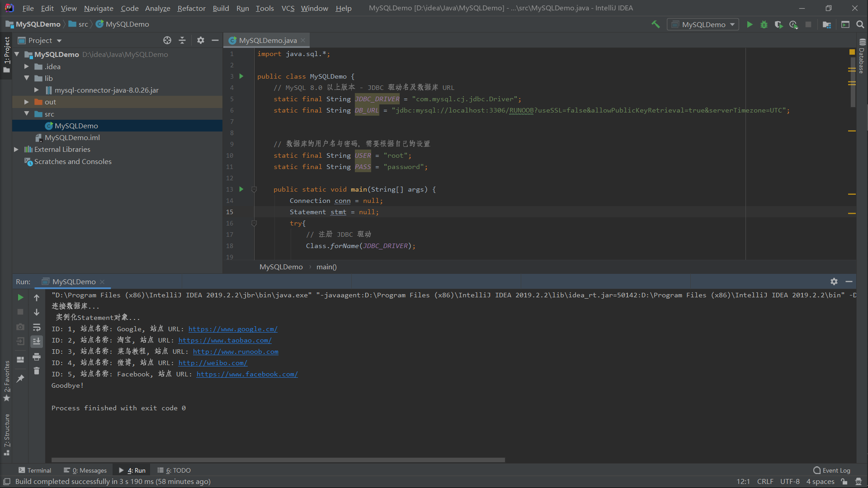Image resolution: width=868 pixels, height=488 pixels.
Task: Toggle tool window buttons with the bottom-left corner icon
Action: (7, 482)
